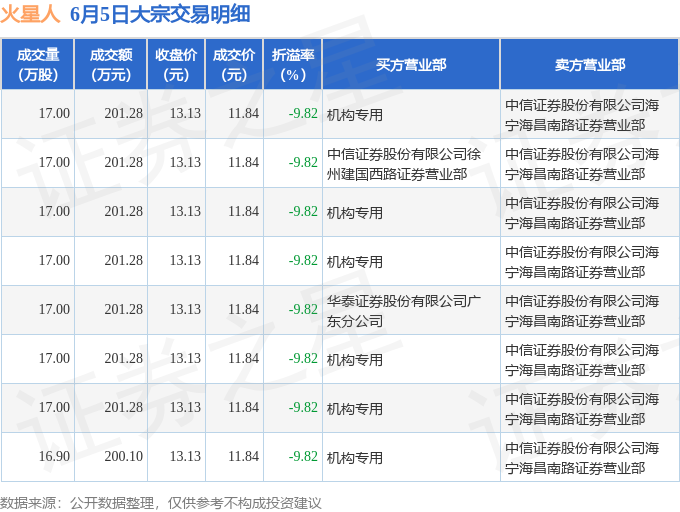Select the '卖方营业部' column header
This screenshot has width=680, height=512.
coord(590,64)
